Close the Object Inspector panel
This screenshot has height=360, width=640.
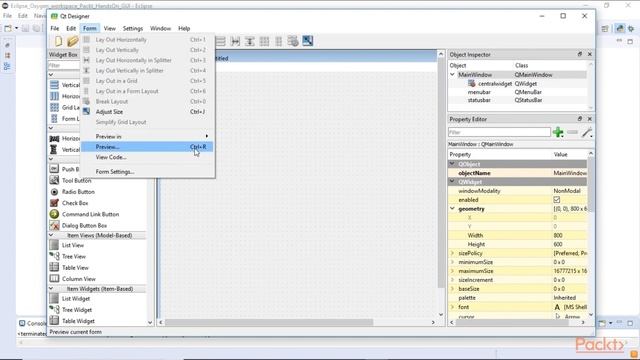[x=589, y=54]
